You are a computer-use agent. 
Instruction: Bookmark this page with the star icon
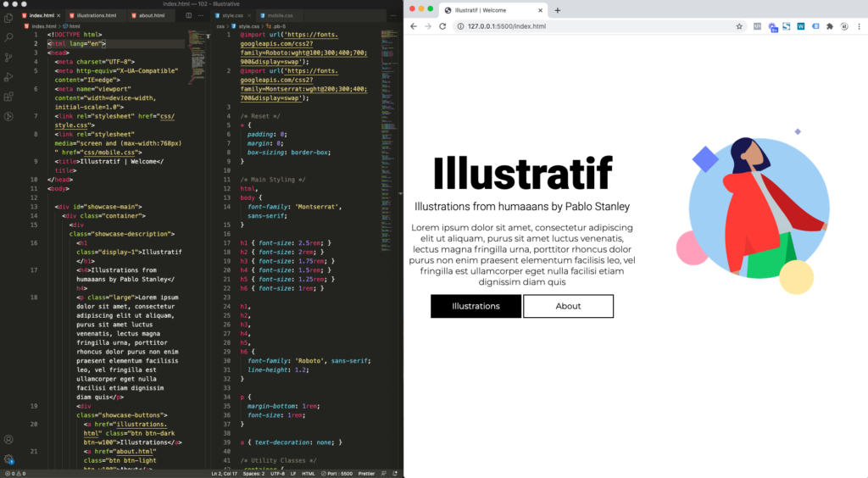click(x=739, y=26)
